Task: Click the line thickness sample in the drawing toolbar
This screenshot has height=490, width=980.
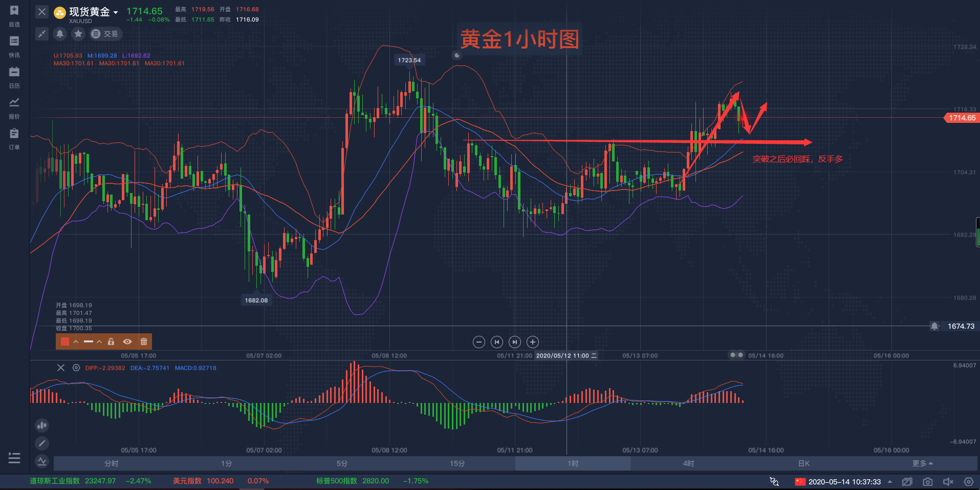Action: click(x=89, y=342)
